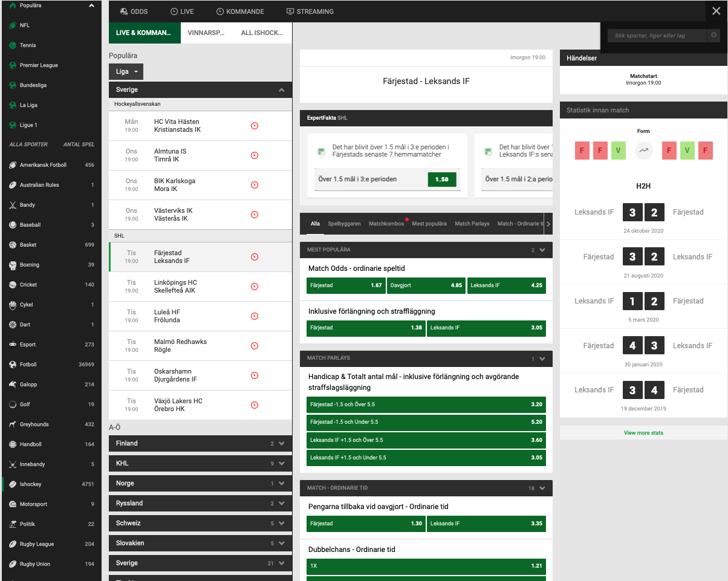Open the Liga filter dropdown
This screenshot has height=581, width=728.
(x=125, y=71)
